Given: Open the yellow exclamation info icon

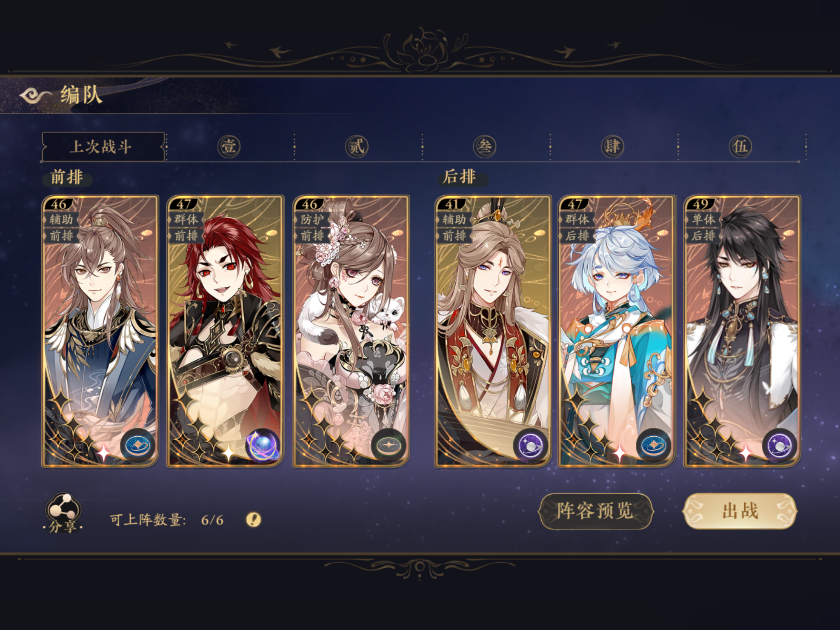Looking at the screenshot, I should pyautogui.click(x=254, y=519).
